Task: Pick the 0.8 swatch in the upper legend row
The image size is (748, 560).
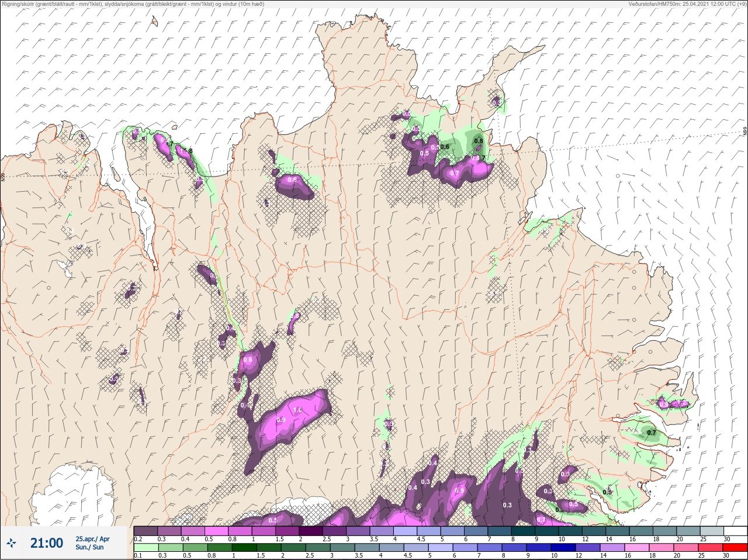Action: [240, 530]
